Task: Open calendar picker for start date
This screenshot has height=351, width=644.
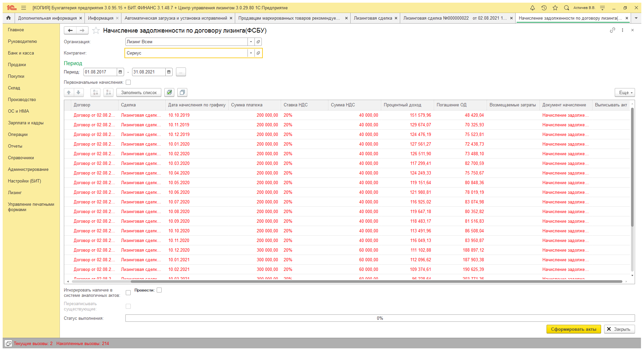Action: [120, 72]
